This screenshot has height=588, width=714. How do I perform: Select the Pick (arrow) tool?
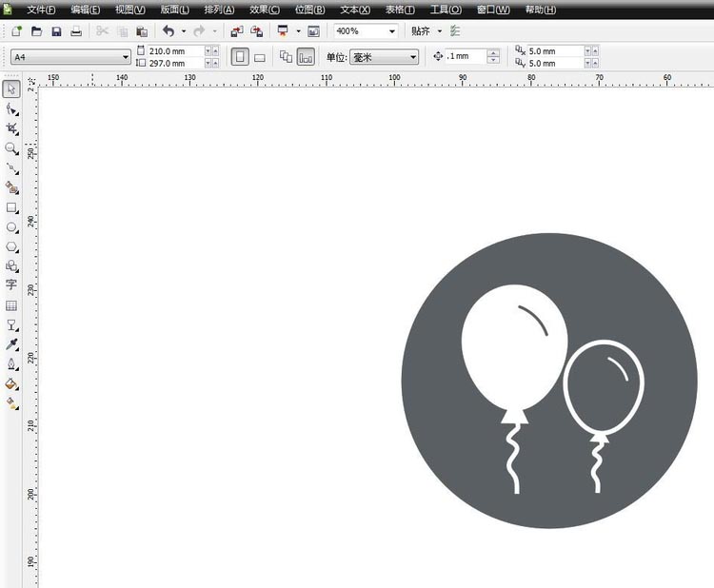pos(11,88)
